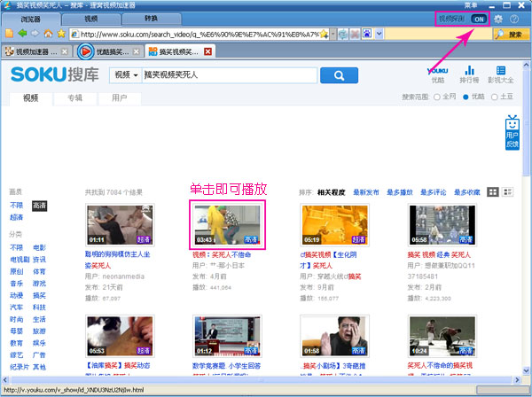
Task: Close the 优酷搞笑 tab
Action: pos(136,51)
